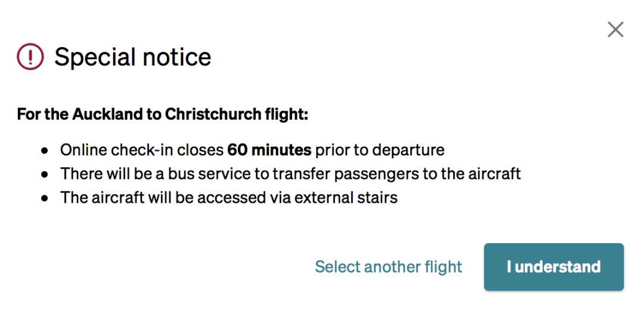Click the external stairs bullet line

[x=229, y=197]
